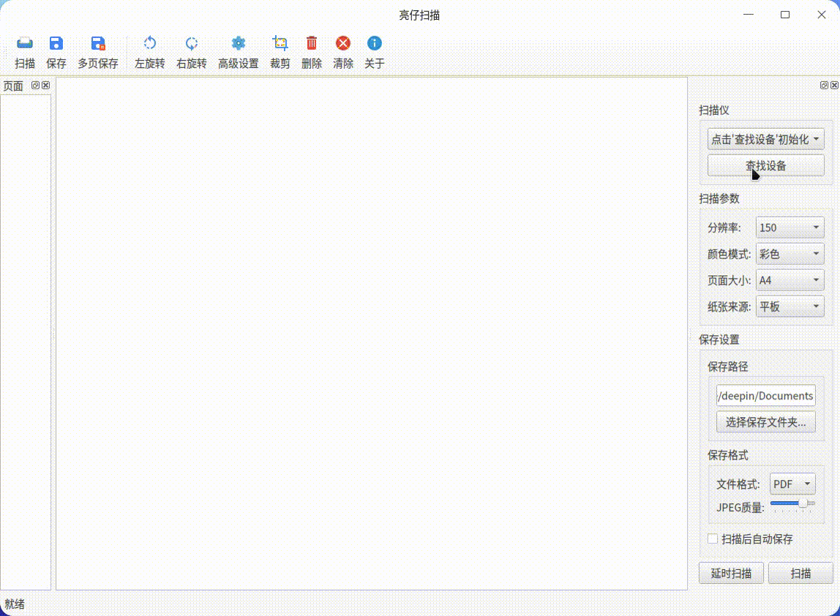
Task: Click the 扫描 scanner icon in toolbar
Action: (x=25, y=43)
